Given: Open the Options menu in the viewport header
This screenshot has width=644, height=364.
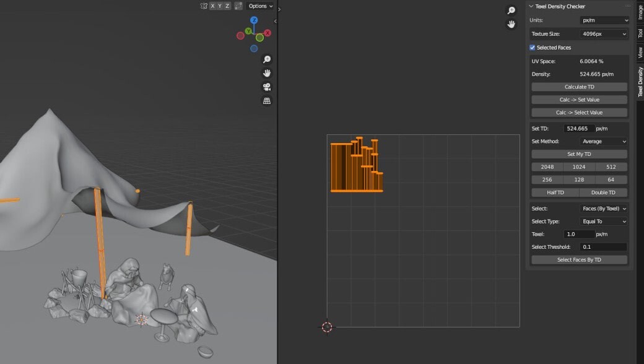Looking at the screenshot, I should pos(259,6).
